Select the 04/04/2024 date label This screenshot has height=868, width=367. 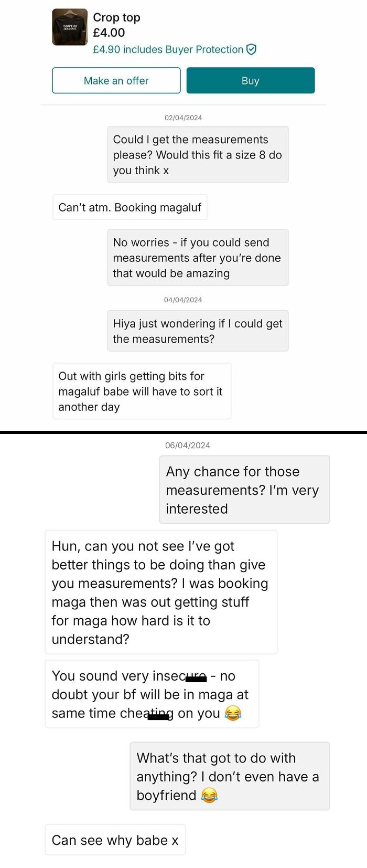(181, 300)
